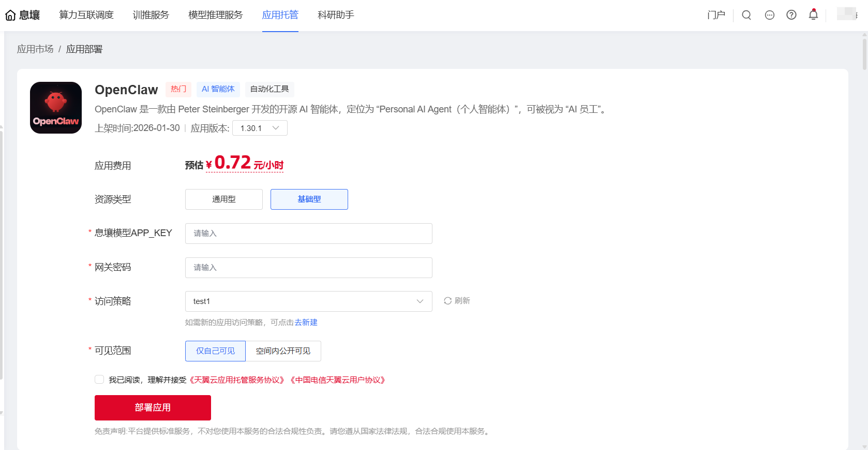Click the 刷新 refresh icon
This screenshot has height=450, width=868.
pyautogui.click(x=448, y=301)
